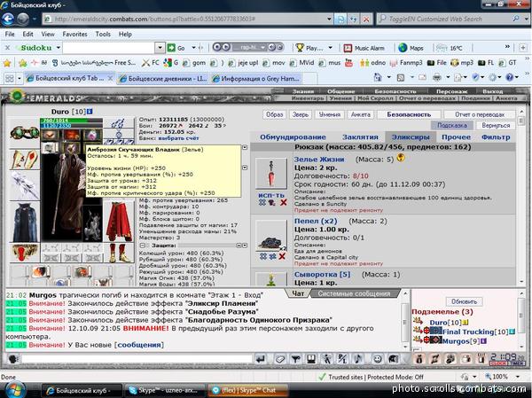
Task: Click the Образ button
Action: tap(275, 114)
